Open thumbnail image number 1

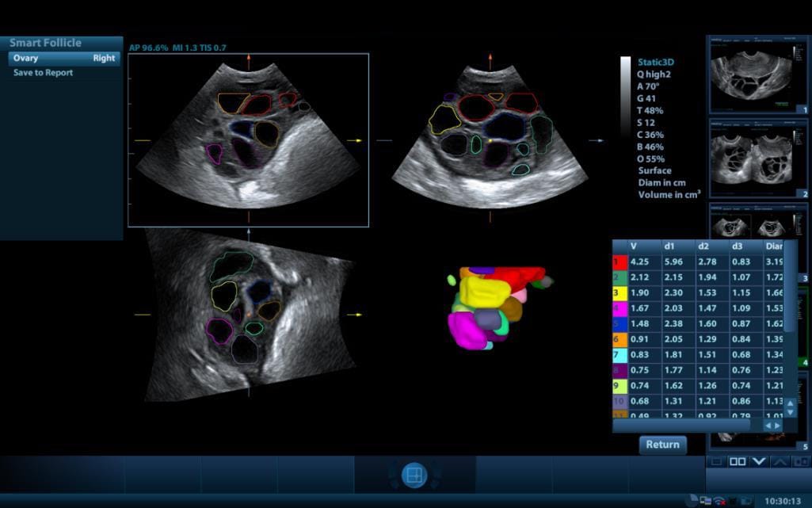click(x=758, y=75)
